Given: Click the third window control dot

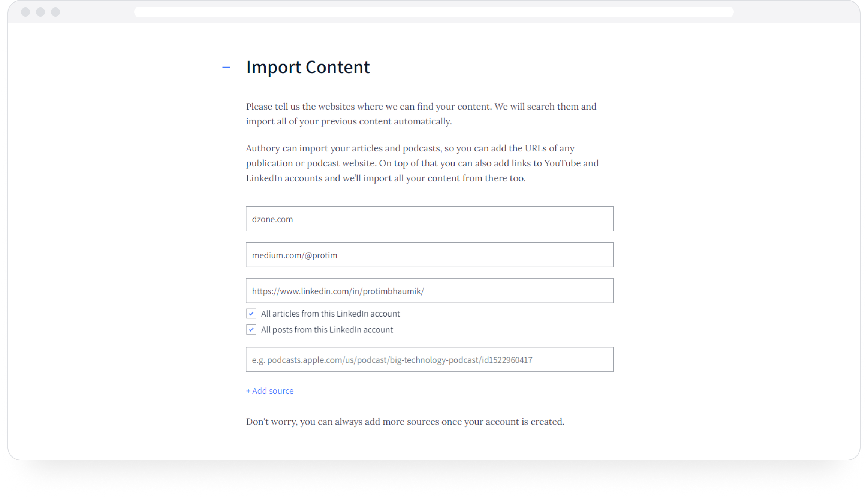Looking at the screenshot, I should [x=55, y=12].
